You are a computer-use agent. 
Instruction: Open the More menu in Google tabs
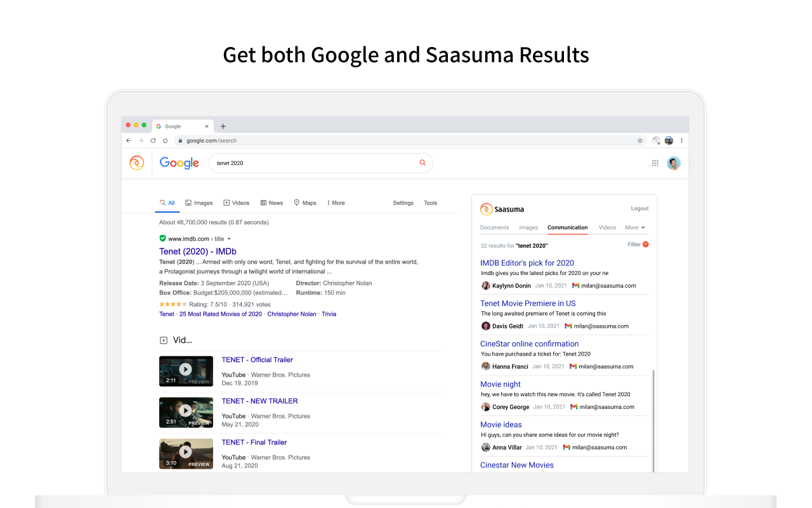pos(336,203)
